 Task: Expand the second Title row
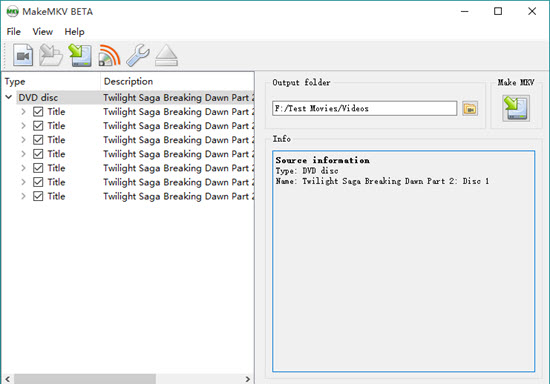point(23,126)
